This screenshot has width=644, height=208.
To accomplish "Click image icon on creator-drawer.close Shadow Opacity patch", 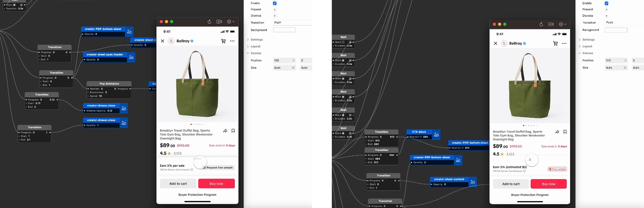I will pos(124,108).
